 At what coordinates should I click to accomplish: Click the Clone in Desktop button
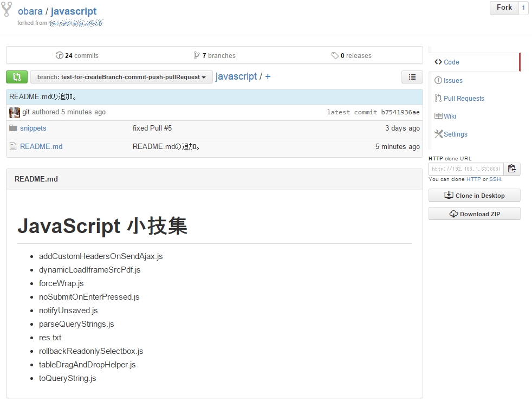[475, 196]
